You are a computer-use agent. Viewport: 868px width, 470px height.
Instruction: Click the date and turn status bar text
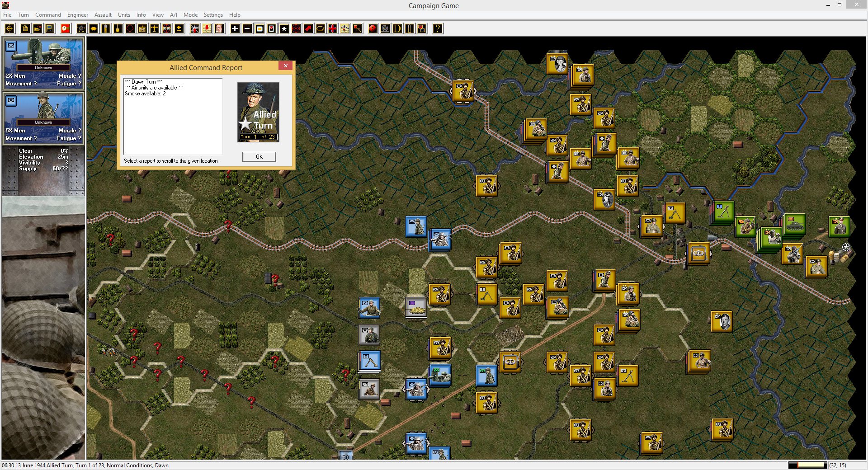tap(85, 465)
